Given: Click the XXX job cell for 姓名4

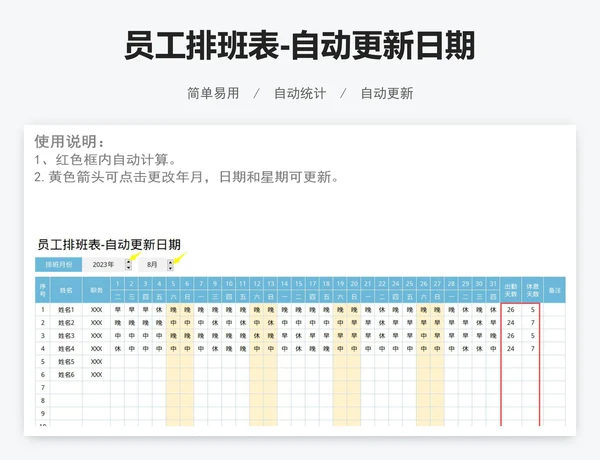Looking at the screenshot, I should click(96, 349).
